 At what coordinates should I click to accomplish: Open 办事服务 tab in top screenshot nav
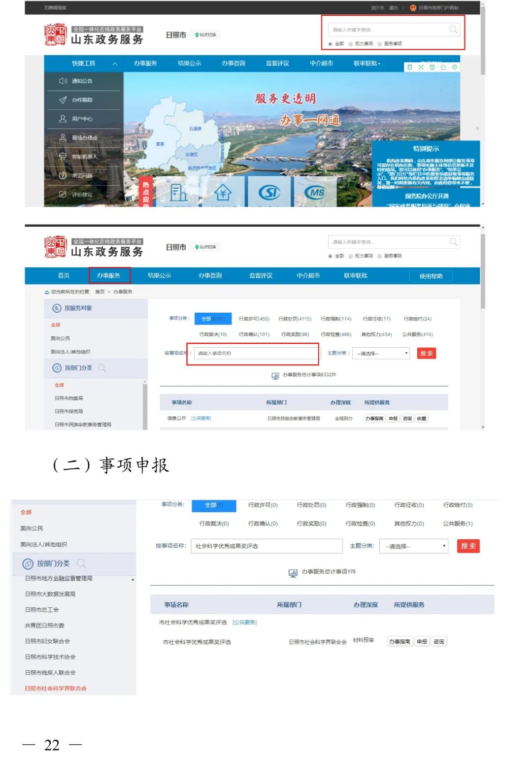(145, 64)
